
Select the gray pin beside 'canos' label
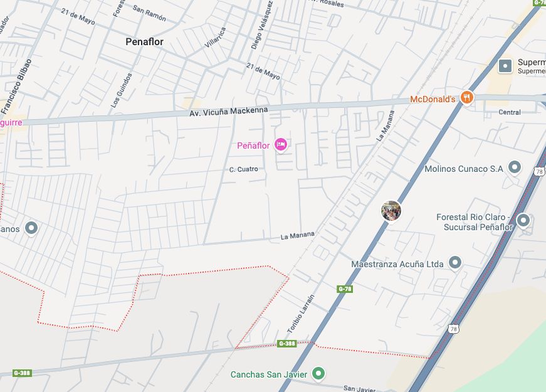tap(31, 228)
